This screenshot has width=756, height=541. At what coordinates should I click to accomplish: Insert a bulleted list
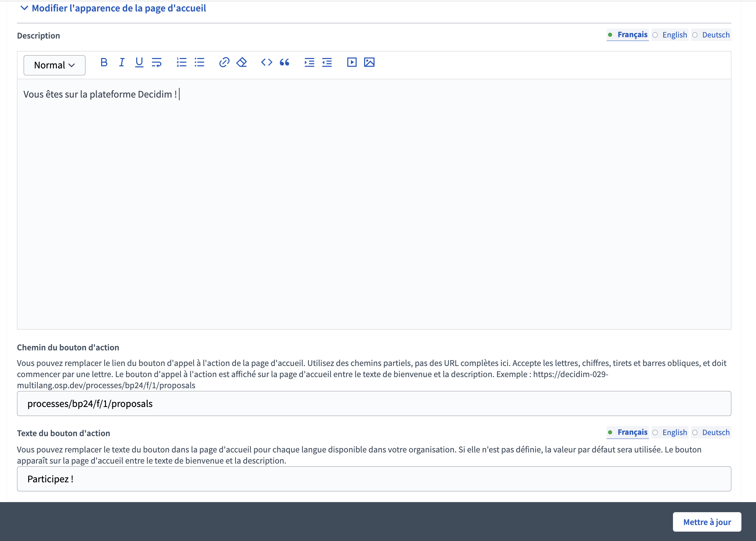[199, 63]
